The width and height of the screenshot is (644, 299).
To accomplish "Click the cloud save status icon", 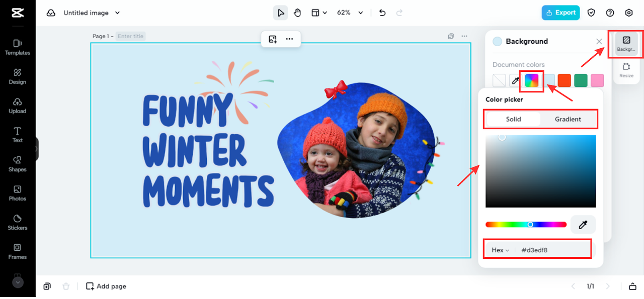I will (51, 13).
